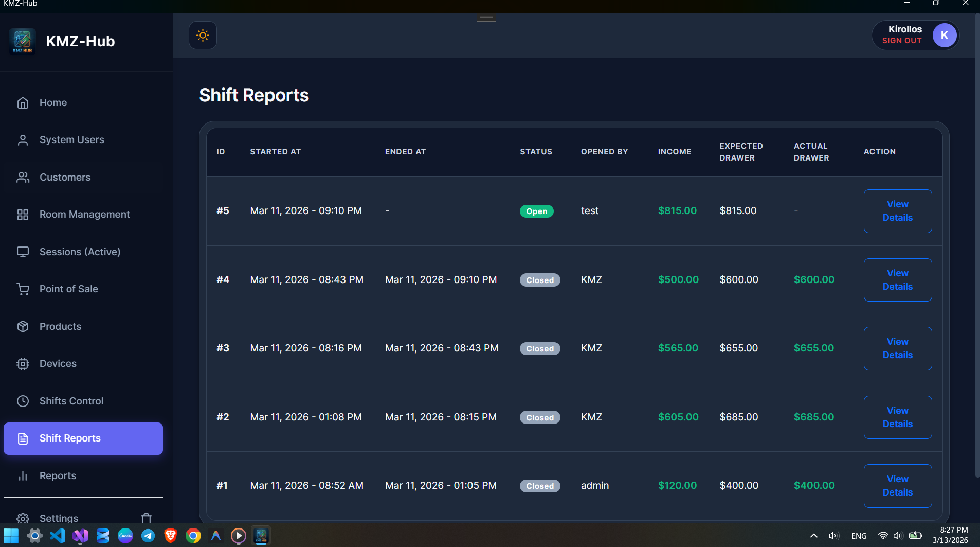Click the Customers people icon
The height and width of the screenshot is (547, 980).
23,177
